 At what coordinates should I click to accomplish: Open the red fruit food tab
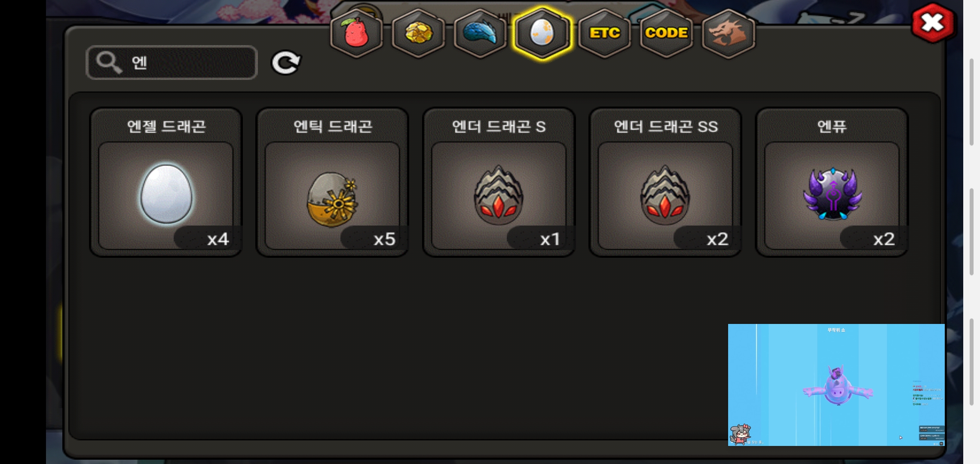pyautogui.click(x=356, y=34)
